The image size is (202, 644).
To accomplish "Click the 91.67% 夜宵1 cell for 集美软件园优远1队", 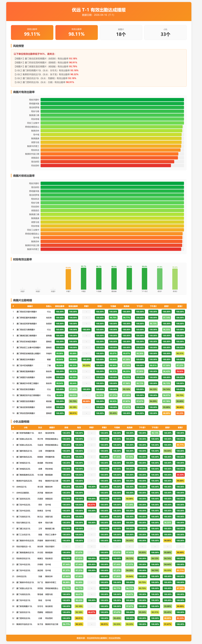I will 167,624.
